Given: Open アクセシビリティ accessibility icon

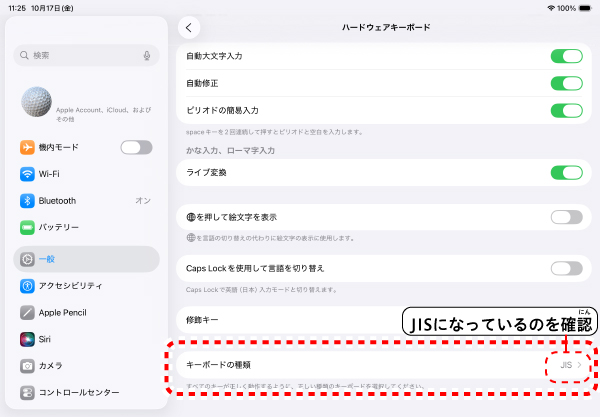Looking at the screenshot, I should (x=27, y=286).
